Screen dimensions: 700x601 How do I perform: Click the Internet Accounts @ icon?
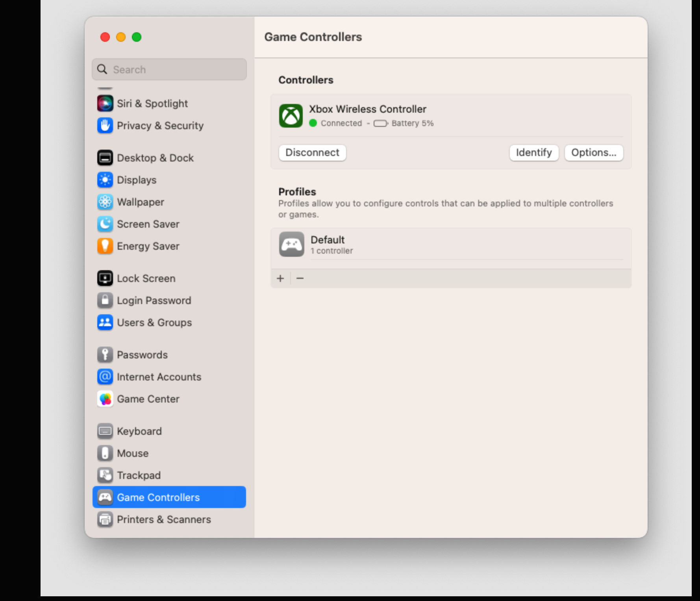(x=105, y=377)
